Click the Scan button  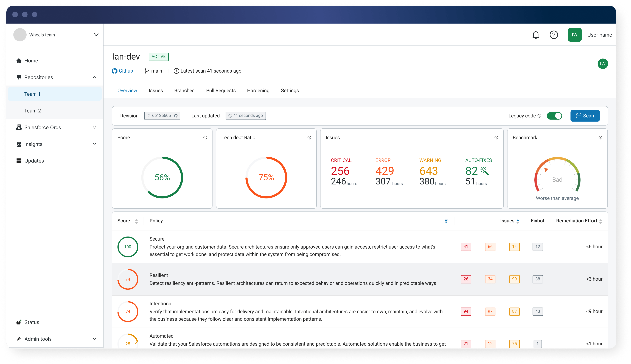(x=585, y=115)
